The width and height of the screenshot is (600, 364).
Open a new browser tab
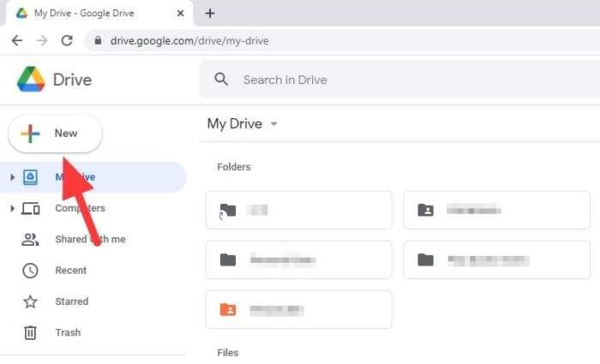(x=210, y=14)
